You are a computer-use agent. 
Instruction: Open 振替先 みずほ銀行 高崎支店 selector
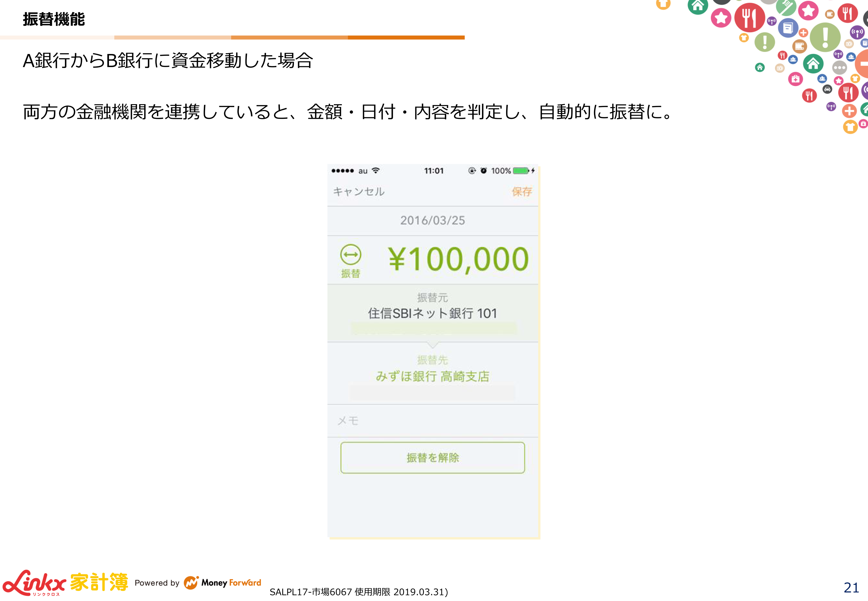432,373
